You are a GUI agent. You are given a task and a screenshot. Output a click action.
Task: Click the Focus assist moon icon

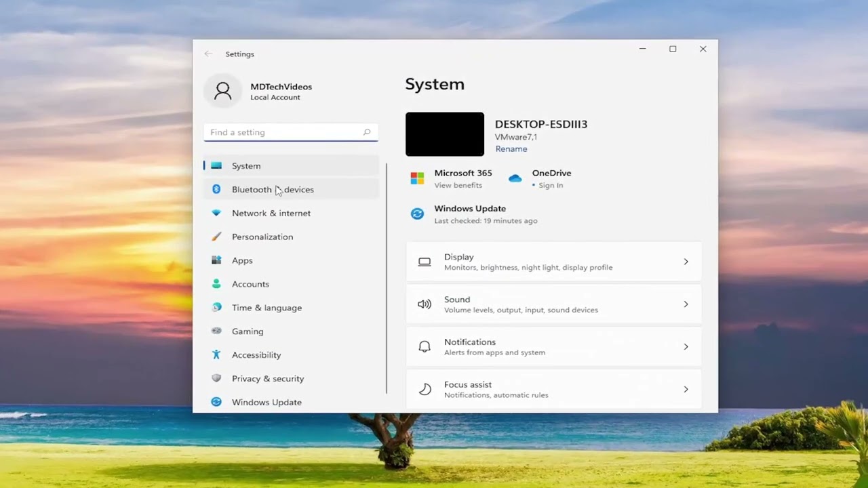(x=425, y=389)
